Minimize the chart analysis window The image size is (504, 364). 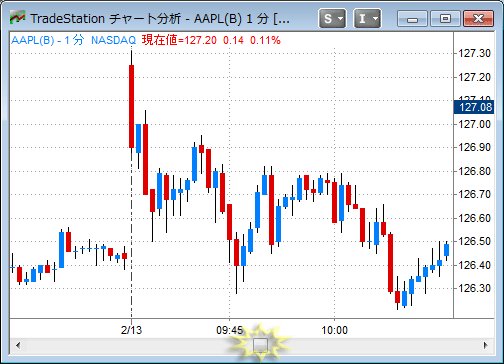tap(412, 19)
